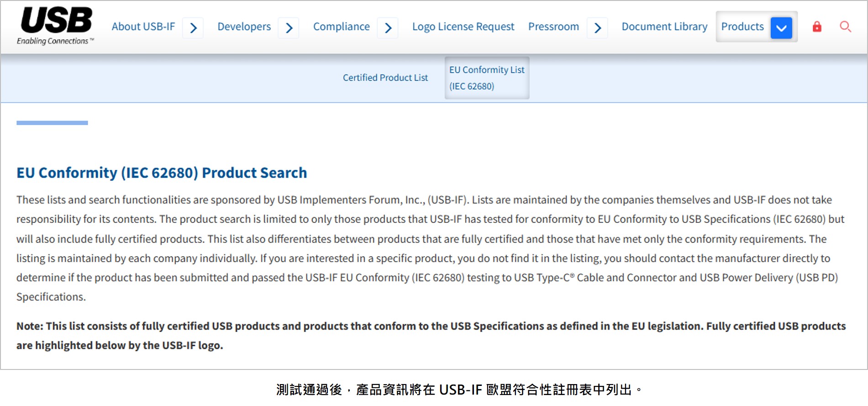The image size is (868, 406).
Task: Open the Certified Product List submenu link
Action: click(385, 78)
